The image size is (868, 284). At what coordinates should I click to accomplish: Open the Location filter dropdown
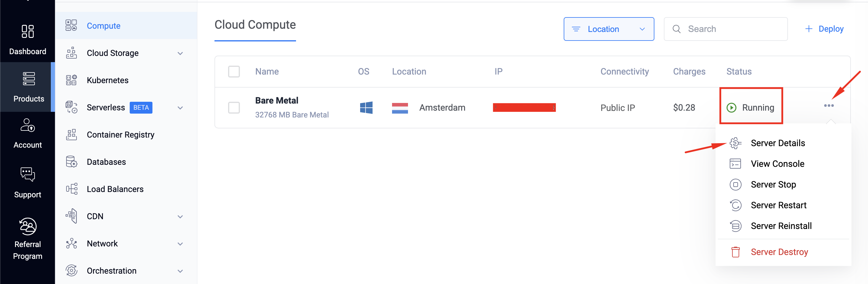point(609,29)
